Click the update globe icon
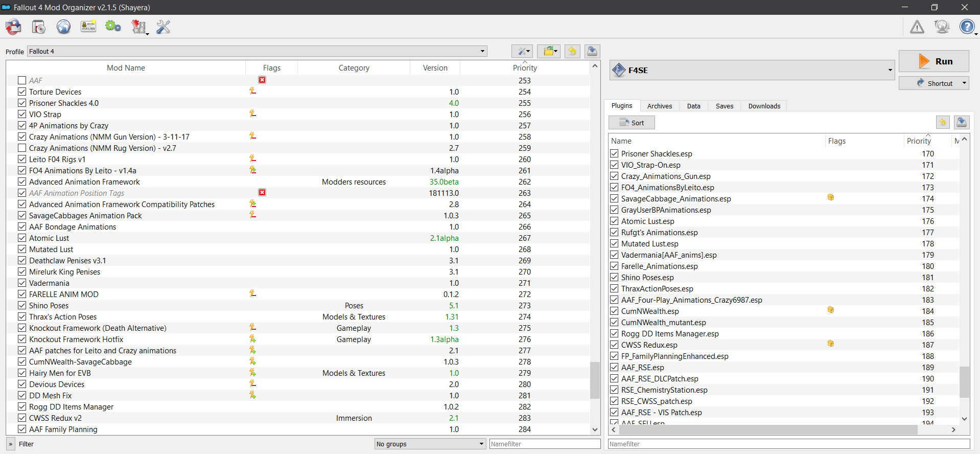 [942, 27]
